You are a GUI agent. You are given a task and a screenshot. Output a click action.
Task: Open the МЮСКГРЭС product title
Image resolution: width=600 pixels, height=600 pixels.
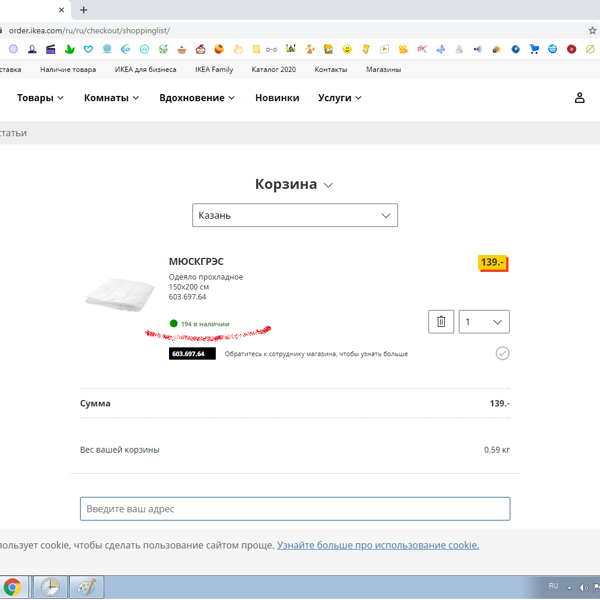196,262
